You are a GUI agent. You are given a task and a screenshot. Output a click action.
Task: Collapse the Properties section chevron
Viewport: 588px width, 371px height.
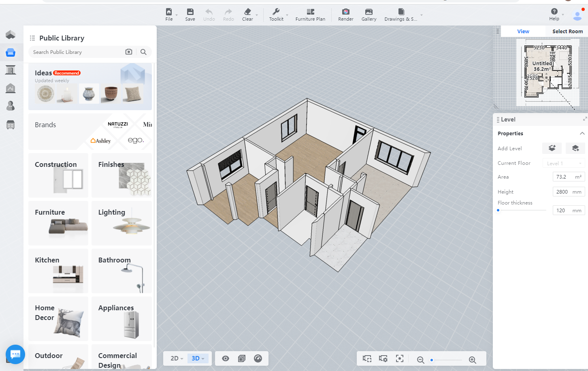pos(582,133)
